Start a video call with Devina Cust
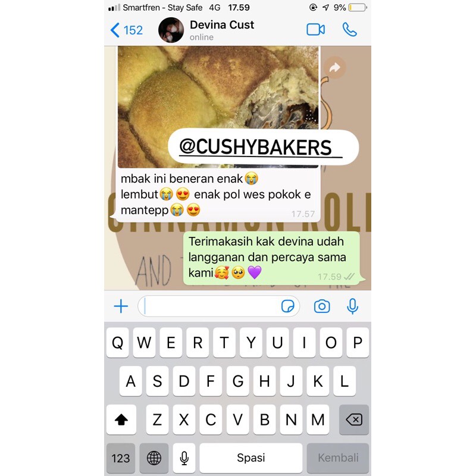Viewport: 476px width, 476px height. pos(315,30)
